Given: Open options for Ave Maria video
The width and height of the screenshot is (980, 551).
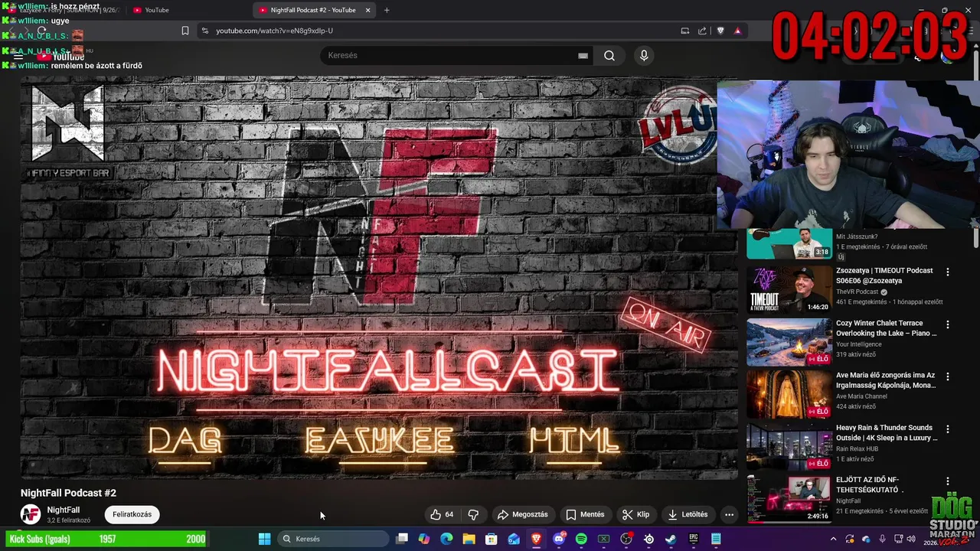Looking at the screenshot, I should tap(948, 377).
